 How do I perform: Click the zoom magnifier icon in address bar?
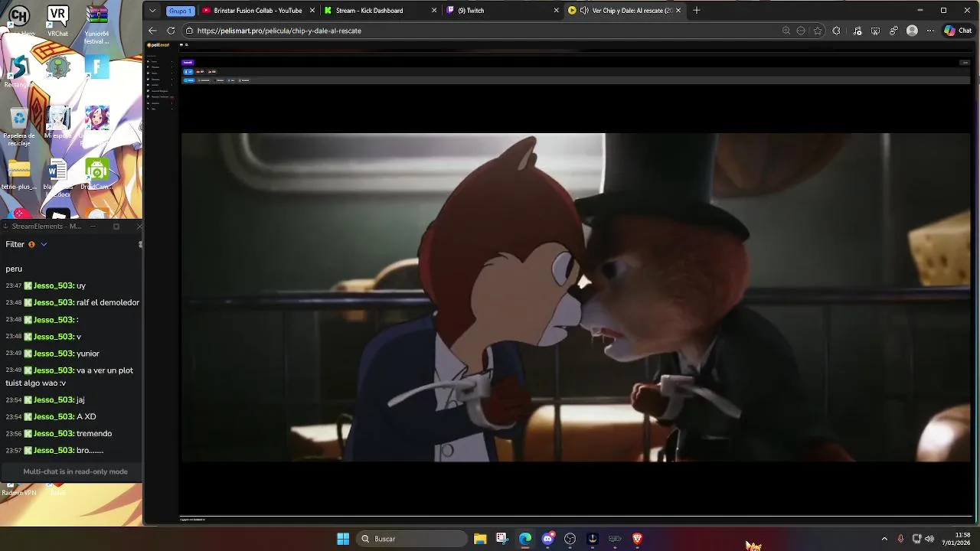point(786,31)
